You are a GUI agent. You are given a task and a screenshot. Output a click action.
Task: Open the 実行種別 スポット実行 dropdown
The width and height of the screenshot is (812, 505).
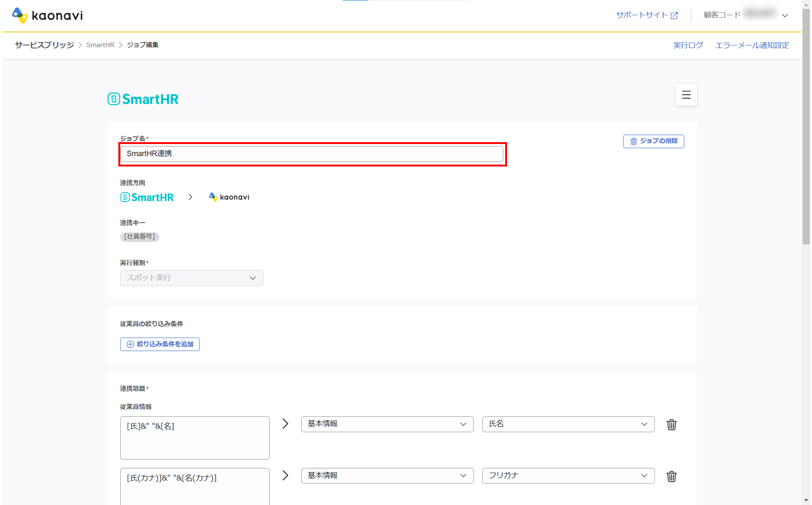coord(192,278)
